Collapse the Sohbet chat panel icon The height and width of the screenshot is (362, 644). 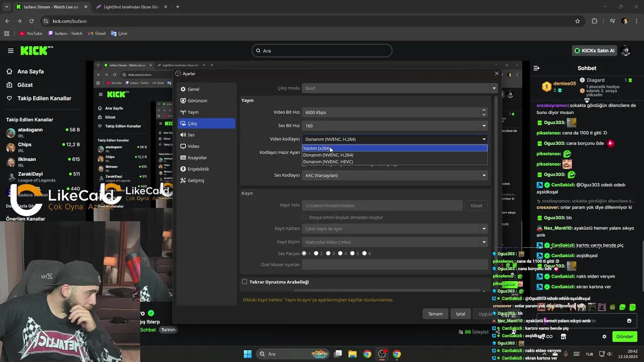tap(536, 68)
